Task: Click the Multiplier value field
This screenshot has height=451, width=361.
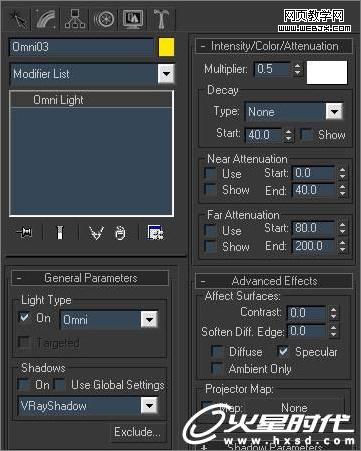Action: click(x=271, y=69)
